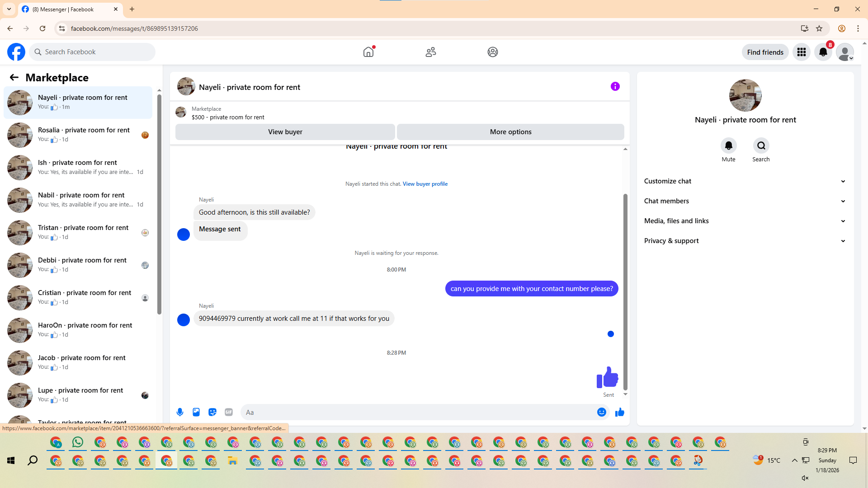Click the View buyer button
Viewport: 868px width, 488px height.
[x=285, y=132]
